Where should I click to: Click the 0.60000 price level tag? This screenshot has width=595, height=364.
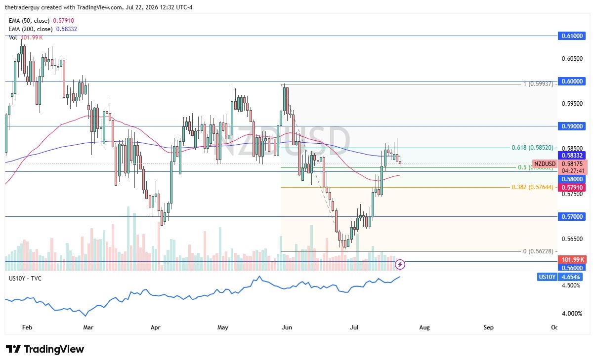pyautogui.click(x=572, y=81)
